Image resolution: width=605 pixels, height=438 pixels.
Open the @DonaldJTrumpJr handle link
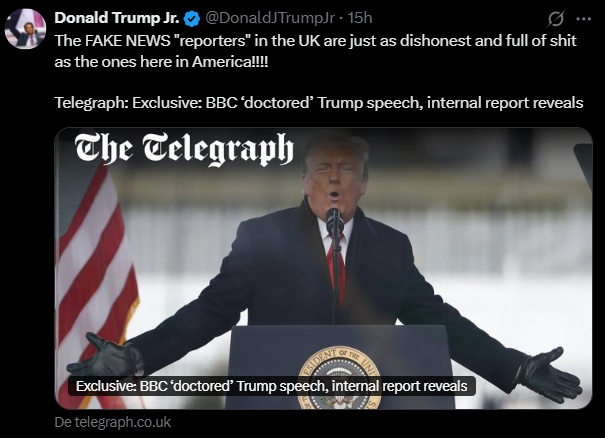click(x=269, y=18)
